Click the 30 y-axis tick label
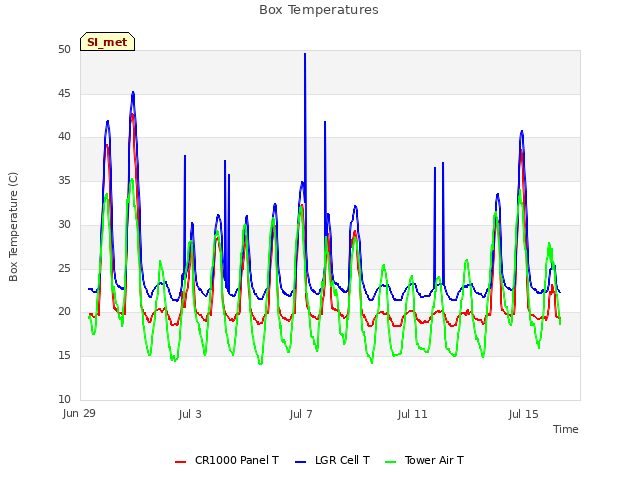 click(x=64, y=224)
